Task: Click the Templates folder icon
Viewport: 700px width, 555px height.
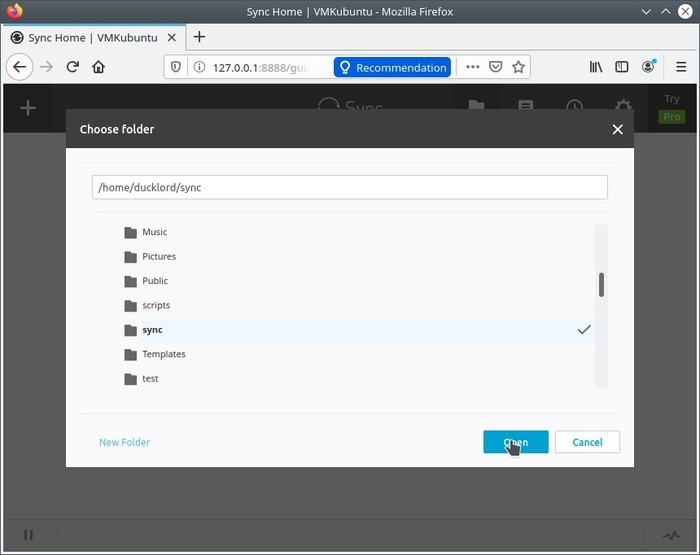Action: [130, 355]
